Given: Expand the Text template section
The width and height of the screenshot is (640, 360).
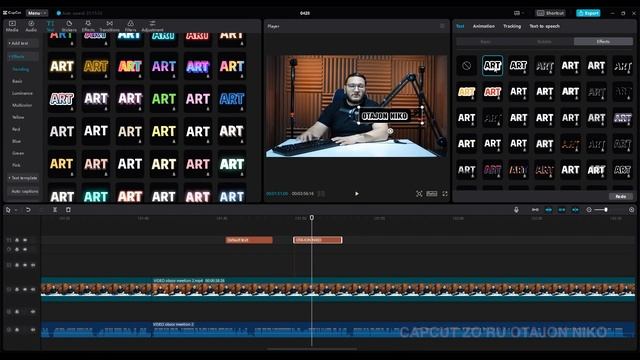Looking at the screenshot, I should coord(23,178).
